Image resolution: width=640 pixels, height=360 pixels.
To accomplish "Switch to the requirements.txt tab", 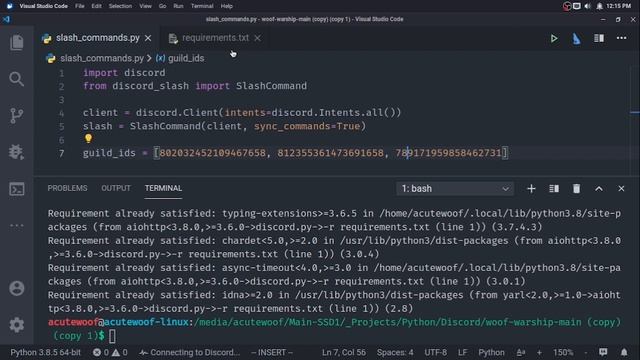I will coord(215,38).
